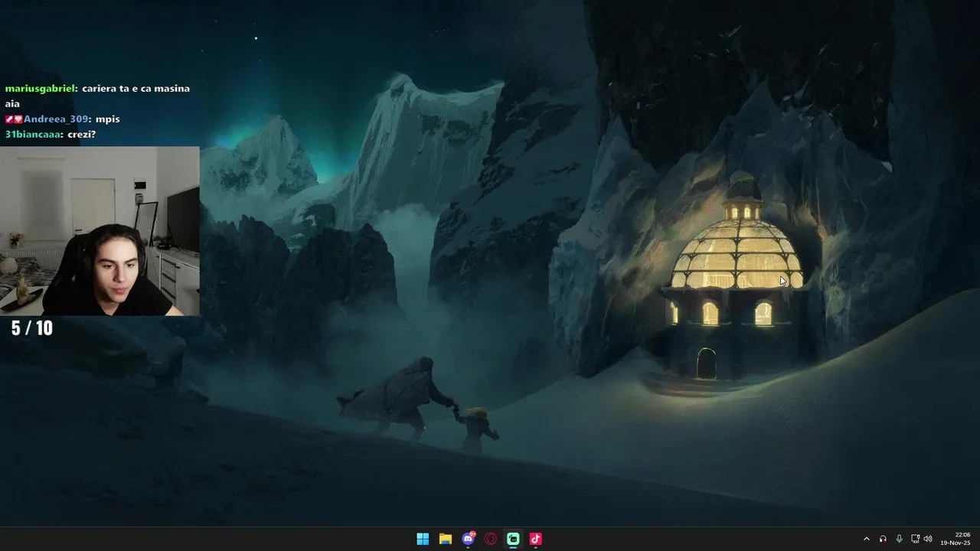Screen dimensions: 980x551
Task: Open File Explorer from the taskbar
Action: [x=445, y=539]
